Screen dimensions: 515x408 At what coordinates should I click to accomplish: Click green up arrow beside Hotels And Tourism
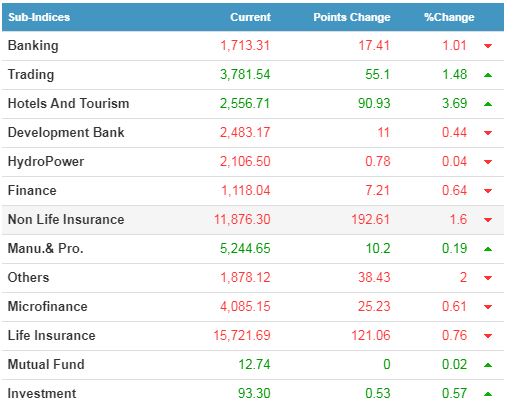click(488, 104)
